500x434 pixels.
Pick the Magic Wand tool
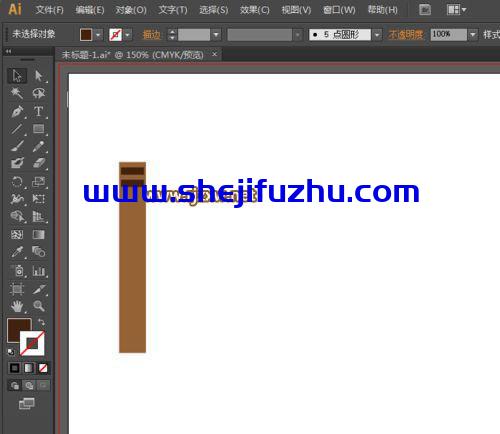coord(17,93)
